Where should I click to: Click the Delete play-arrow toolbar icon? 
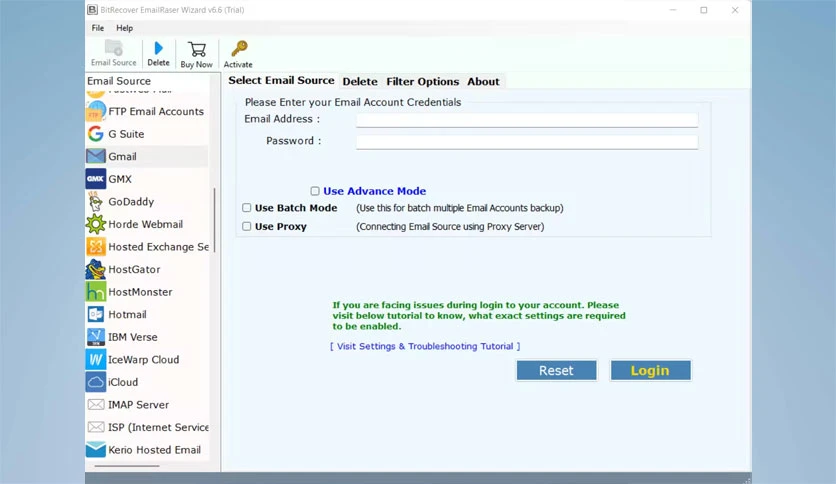[x=158, y=48]
